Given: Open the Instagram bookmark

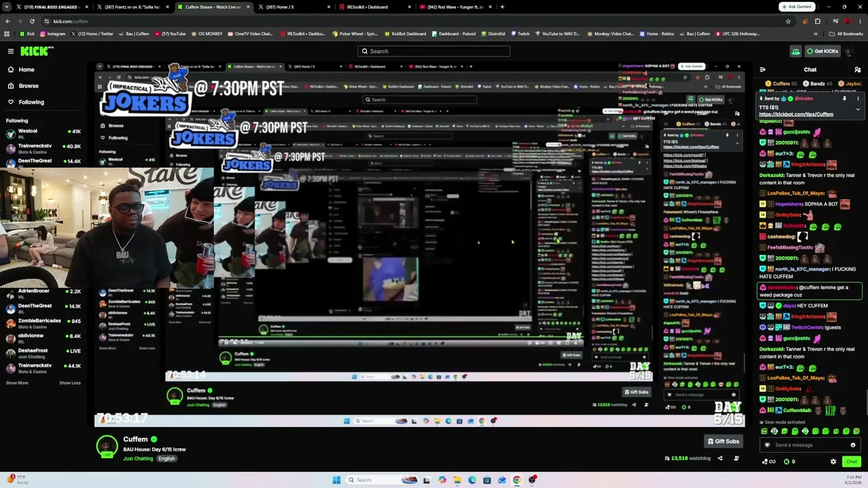Looking at the screenshot, I should click(53, 33).
